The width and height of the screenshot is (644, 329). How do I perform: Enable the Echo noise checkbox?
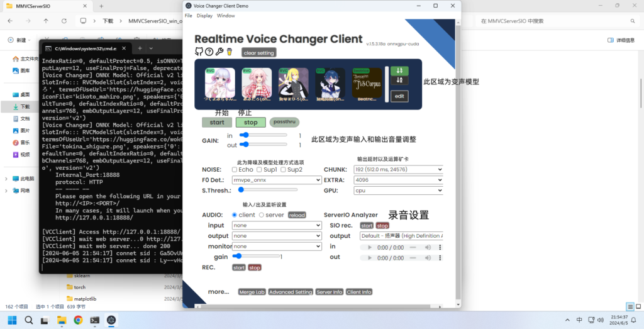[x=235, y=170]
